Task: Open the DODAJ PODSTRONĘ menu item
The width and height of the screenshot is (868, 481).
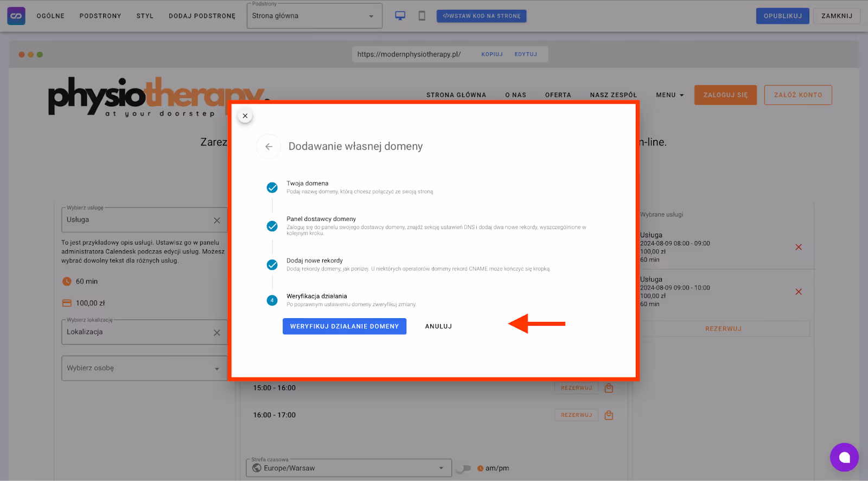Action: (202, 16)
